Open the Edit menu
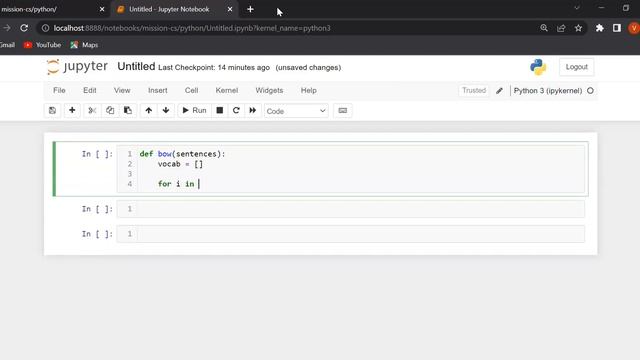This screenshot has width=640, height=360. pyautogui.click(x=90, y=91)
